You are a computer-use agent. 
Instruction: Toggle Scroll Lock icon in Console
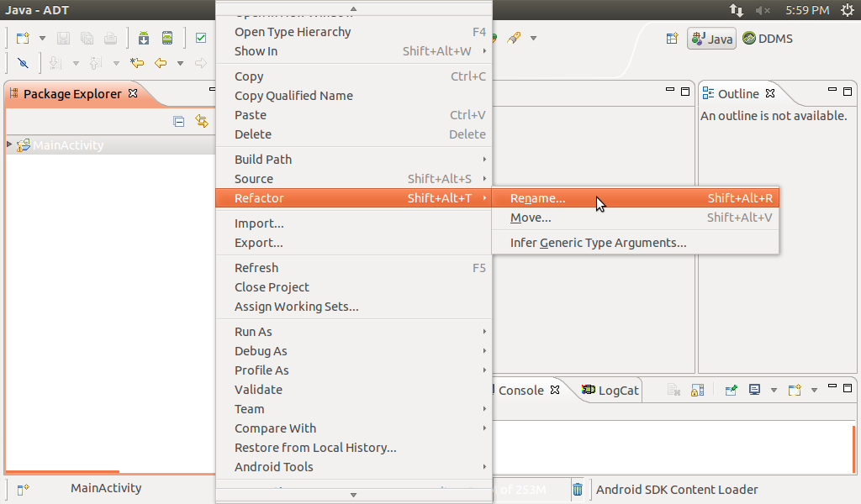(697, 390)
